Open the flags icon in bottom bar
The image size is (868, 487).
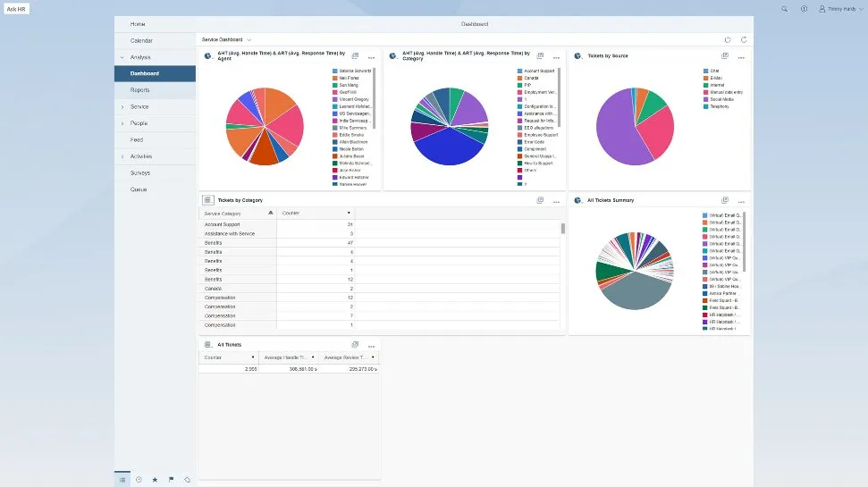(x=171, y=480)
